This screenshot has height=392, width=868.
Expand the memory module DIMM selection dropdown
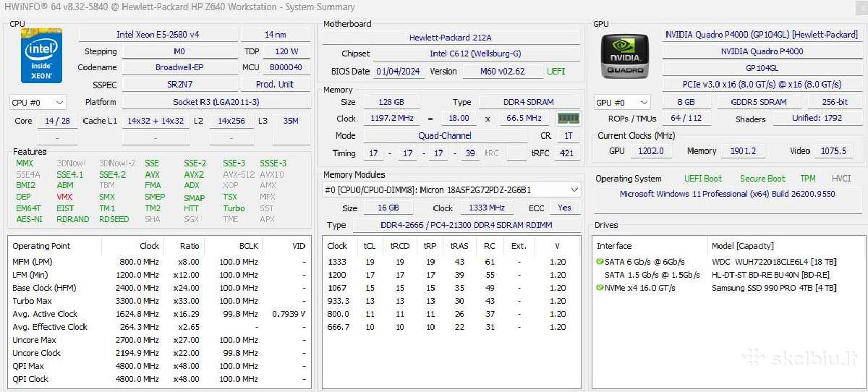point(451,189)
